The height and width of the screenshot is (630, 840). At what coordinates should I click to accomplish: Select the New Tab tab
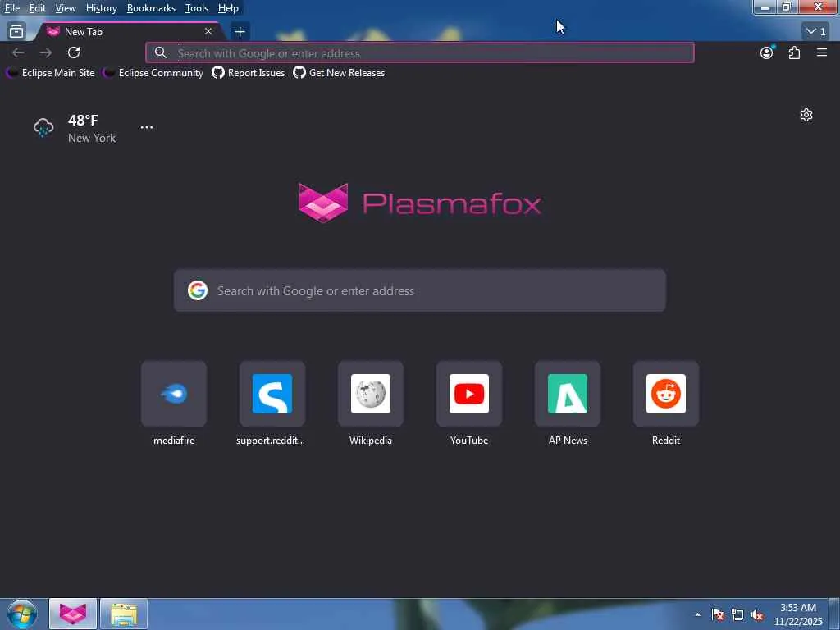[130, 32]
